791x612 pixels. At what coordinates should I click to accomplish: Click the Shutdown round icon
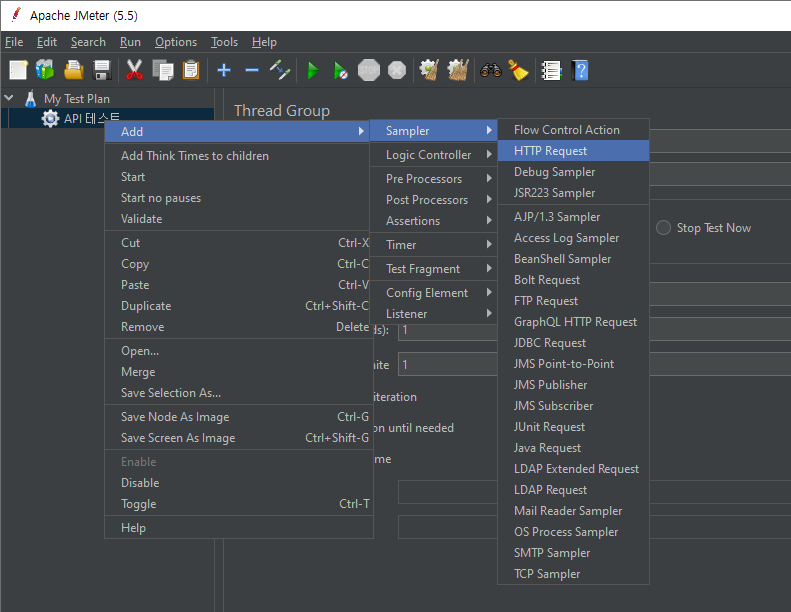point(397,70)
